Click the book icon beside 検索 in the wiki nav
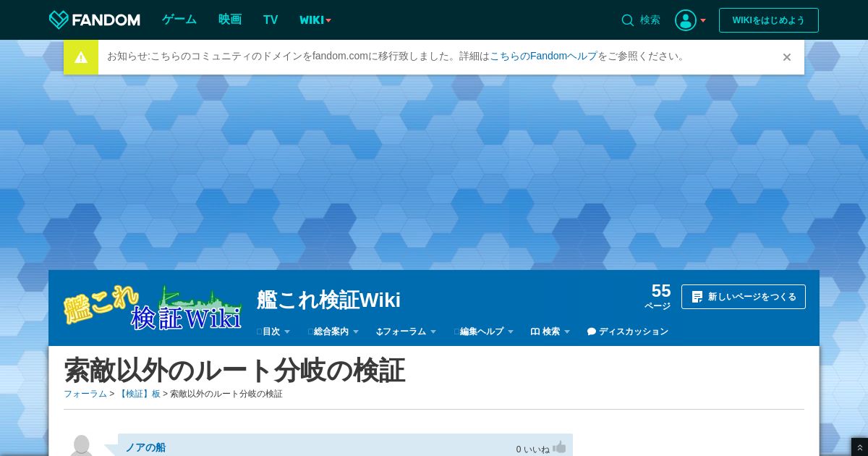 pos(535,332)
